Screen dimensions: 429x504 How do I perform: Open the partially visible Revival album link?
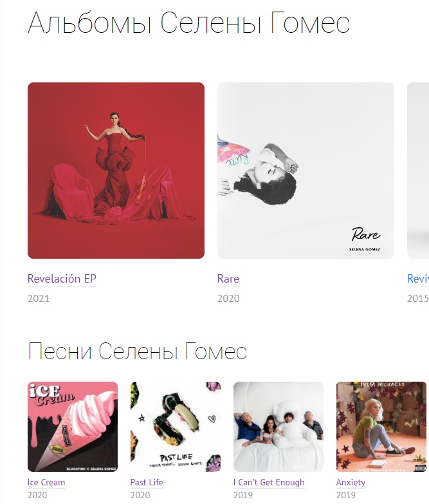click(418, 279)
